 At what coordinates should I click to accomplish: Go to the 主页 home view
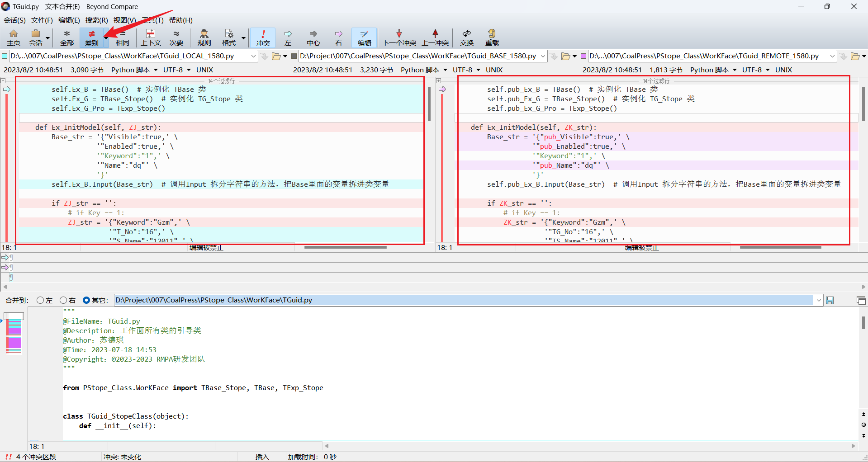tap(13, 38)
